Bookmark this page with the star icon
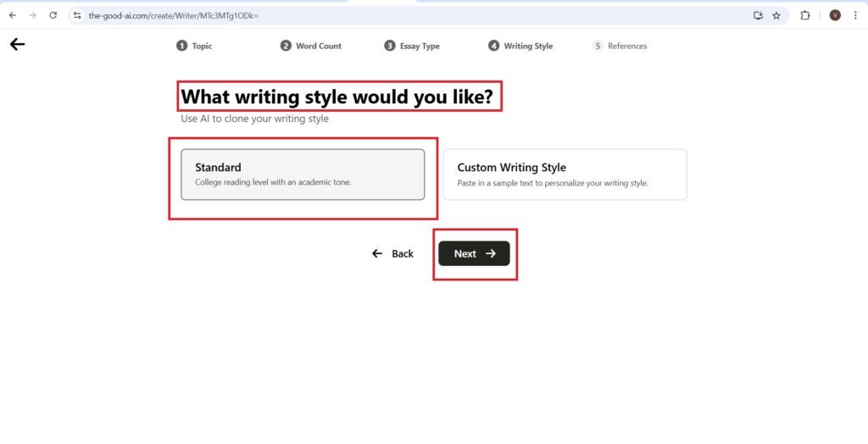The height and width of the screenshot is (444, 868). point(776,15)
